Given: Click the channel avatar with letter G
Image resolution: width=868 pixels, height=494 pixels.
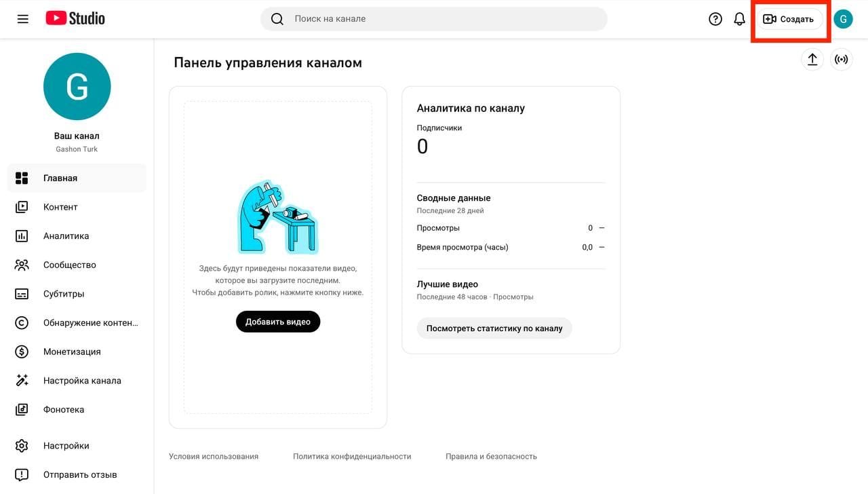Looking at the screenshot, I should click(843, 18).
